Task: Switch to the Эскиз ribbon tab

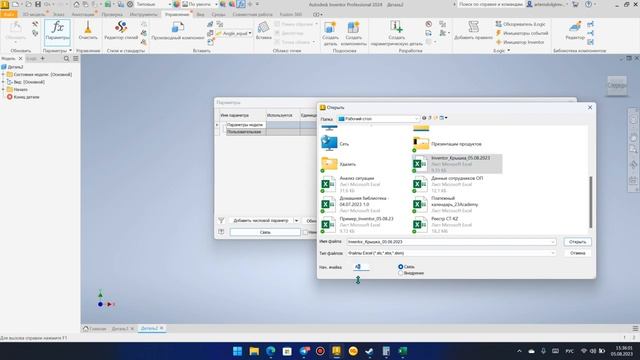Action: (58, 14)
